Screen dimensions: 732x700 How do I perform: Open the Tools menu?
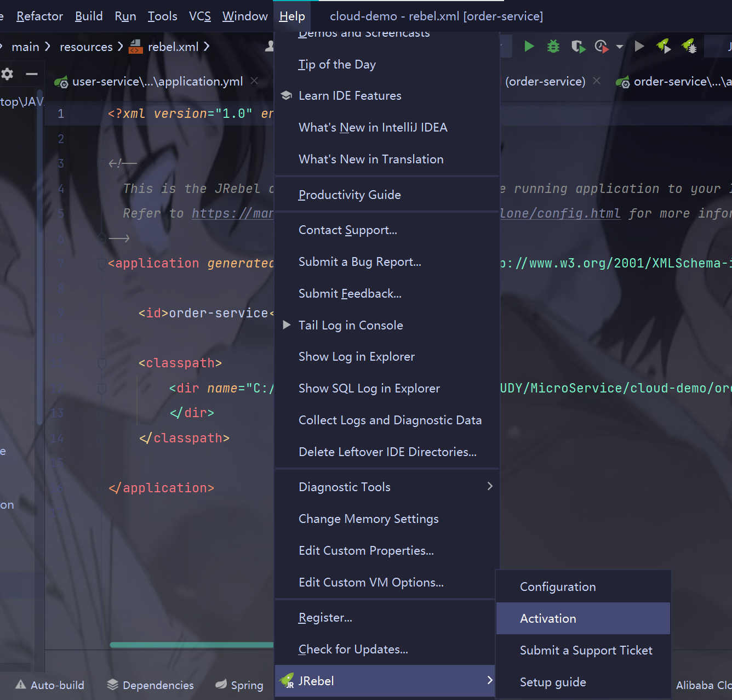[x=162, y=16]
